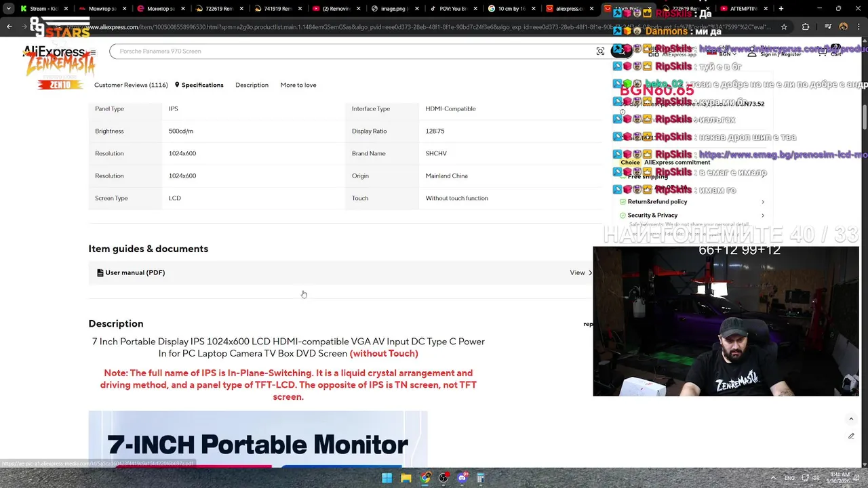Viewport: 868px width, 488px height.
Task: Open Discord from the taskbar
Action: coord(462,478)
